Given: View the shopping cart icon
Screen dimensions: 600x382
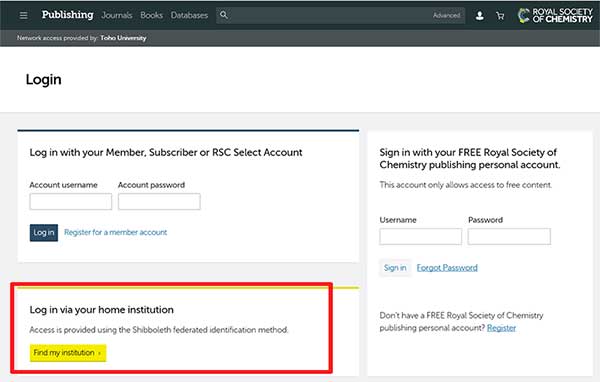Looking at the screenshot, I should pos(500,16).
